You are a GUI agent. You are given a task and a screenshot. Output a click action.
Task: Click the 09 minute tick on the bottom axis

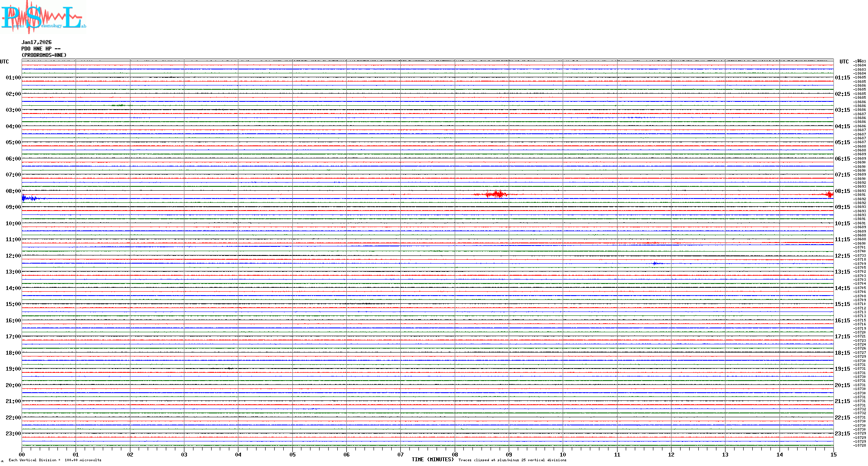point(509,455)
